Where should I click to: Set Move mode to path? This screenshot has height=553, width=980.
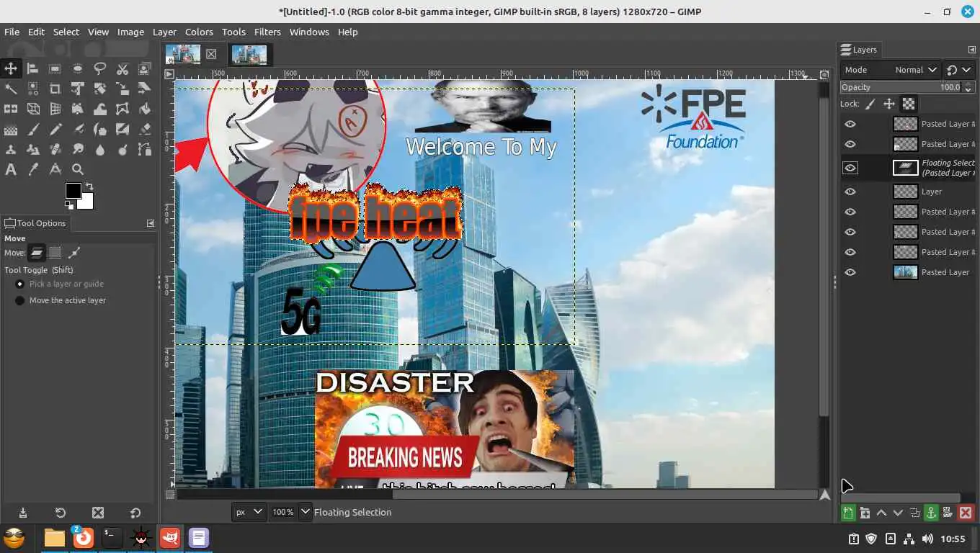[x=73, y=253]
